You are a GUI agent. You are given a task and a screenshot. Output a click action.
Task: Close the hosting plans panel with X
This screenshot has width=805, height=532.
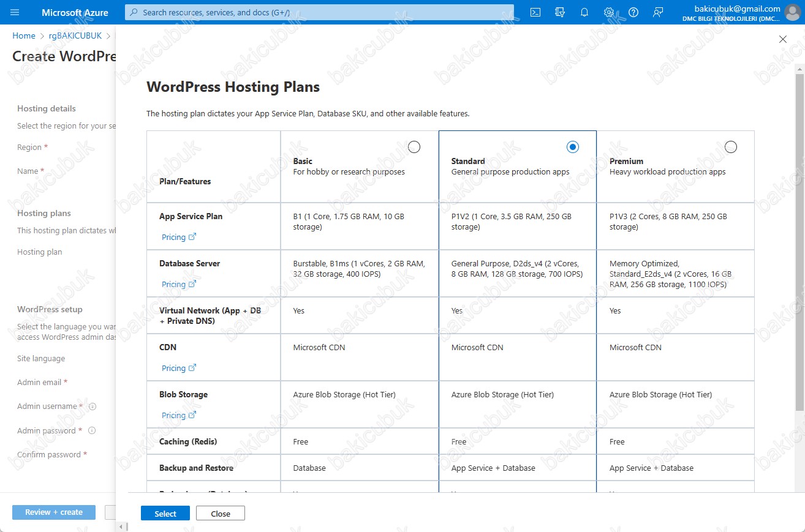pyautogui.click(x=782, y=39)
